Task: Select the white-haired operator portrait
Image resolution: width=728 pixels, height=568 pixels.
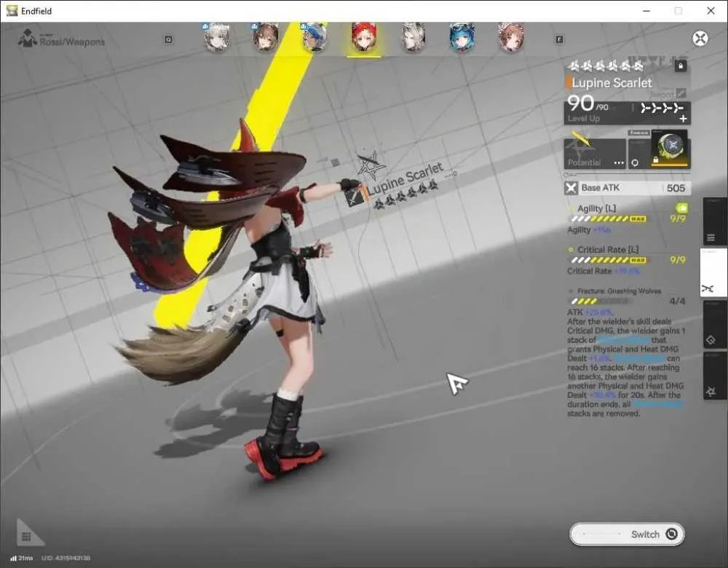Action: [217, 38]
